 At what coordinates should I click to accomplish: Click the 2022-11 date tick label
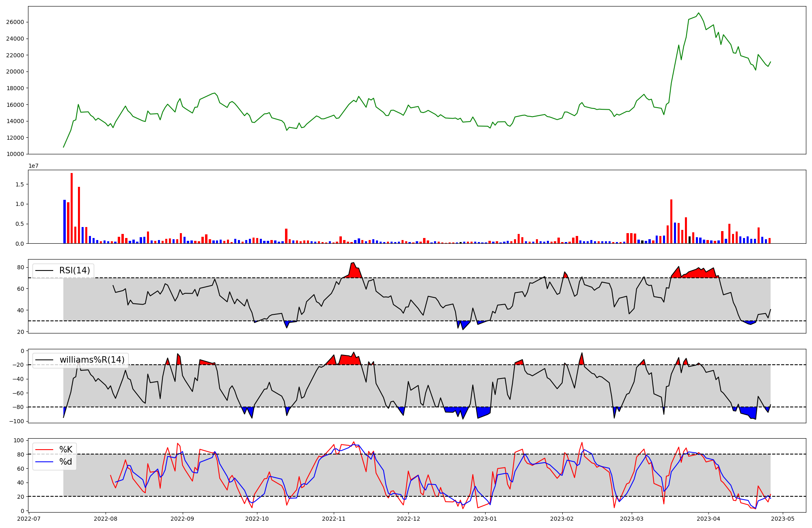point(334,519)
